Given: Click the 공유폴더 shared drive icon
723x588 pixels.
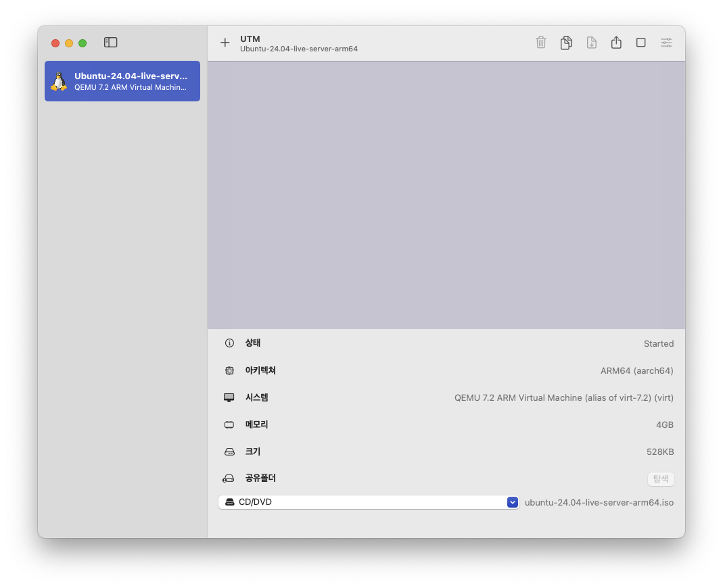Looking at the screenshot, I should coord(228,479).
